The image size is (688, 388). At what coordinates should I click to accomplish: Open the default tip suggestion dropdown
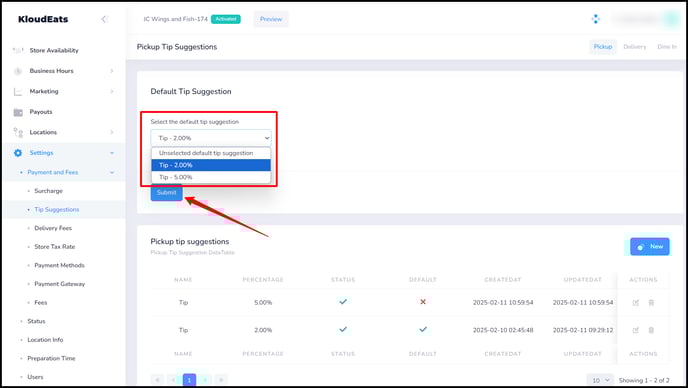point(211,138)
